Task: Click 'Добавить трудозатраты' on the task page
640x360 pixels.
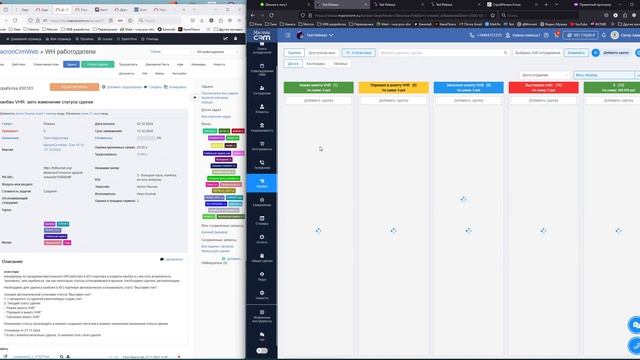Action: 122,87
